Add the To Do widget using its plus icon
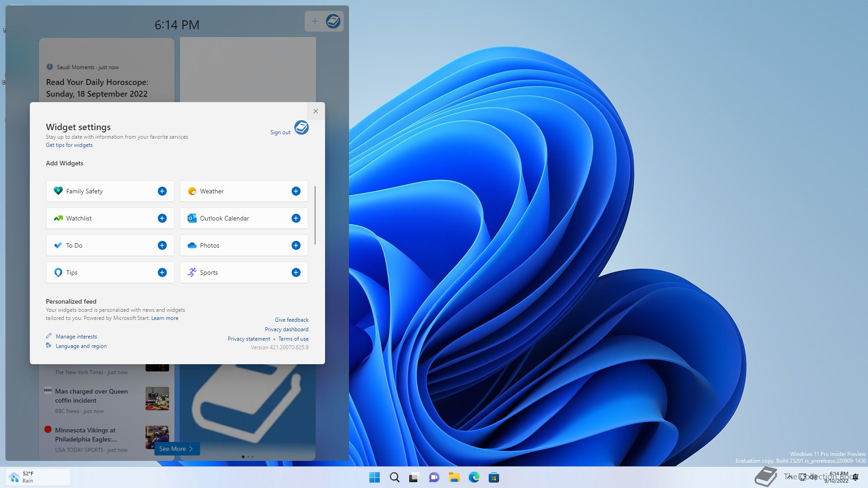The image size is (868, 488). click(x=162, y=245)
